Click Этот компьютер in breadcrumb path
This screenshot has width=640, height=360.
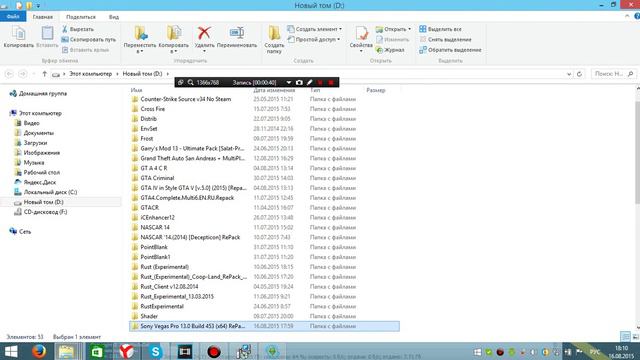pyautogui.click(x=91, y=74)
